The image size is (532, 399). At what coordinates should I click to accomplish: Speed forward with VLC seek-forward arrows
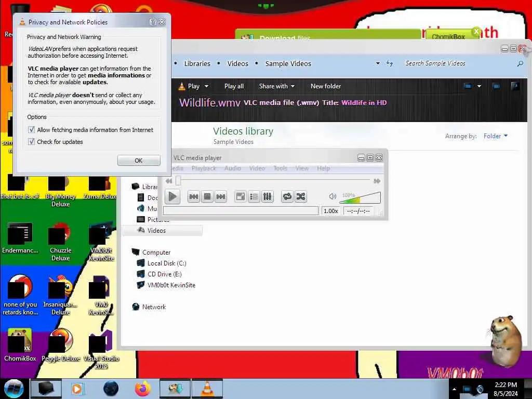tap(377, 181)
